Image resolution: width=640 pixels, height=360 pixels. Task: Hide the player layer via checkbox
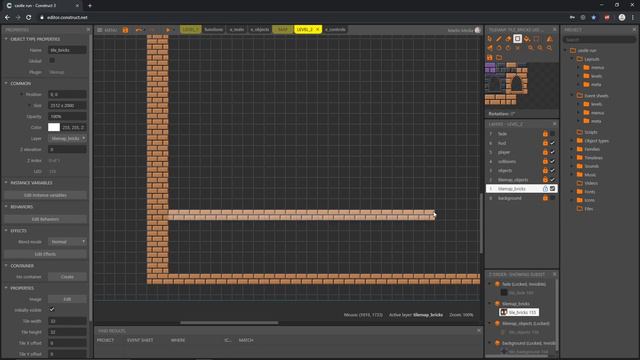[x=552, y=152]
